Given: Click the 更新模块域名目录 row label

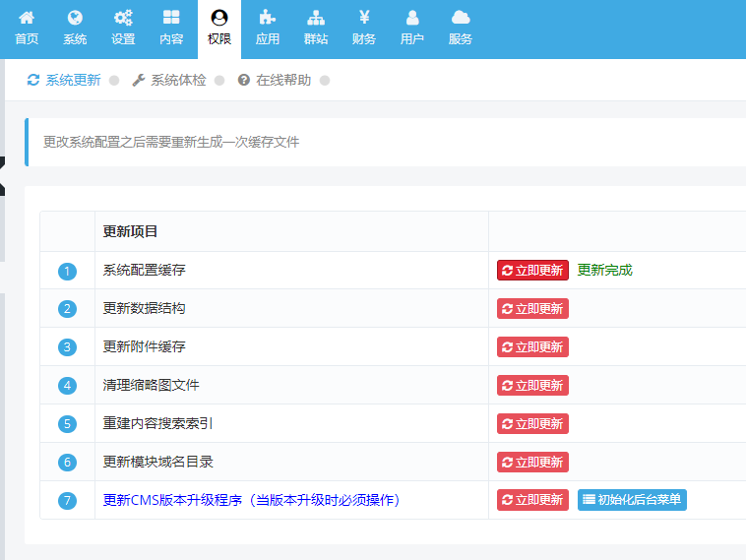Looking at the screenshot, I should point(157,462).
